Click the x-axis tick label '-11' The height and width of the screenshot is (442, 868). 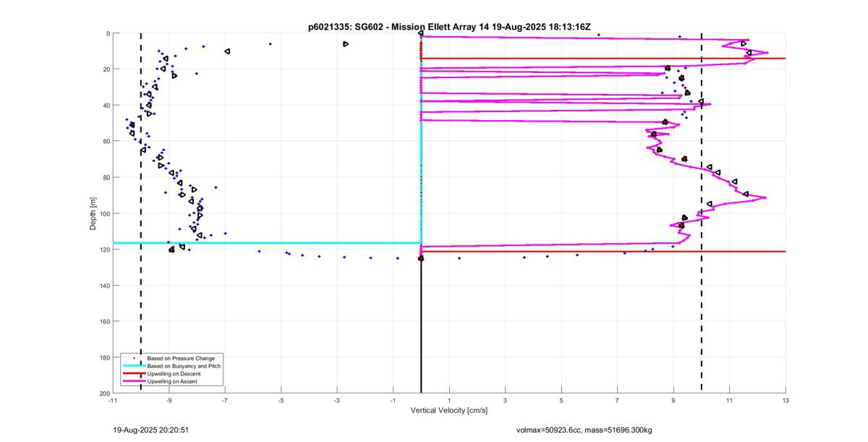click(112, 400)
